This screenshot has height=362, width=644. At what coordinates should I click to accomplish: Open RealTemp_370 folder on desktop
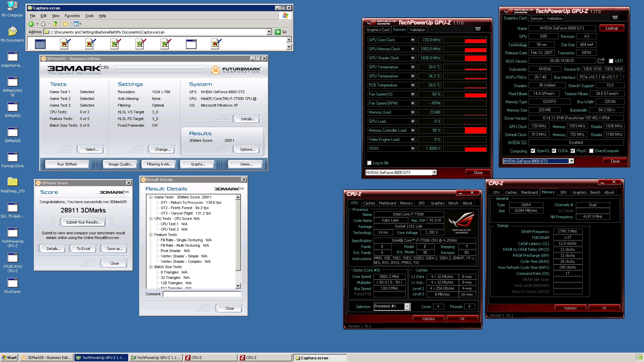[x=12, y=185]
